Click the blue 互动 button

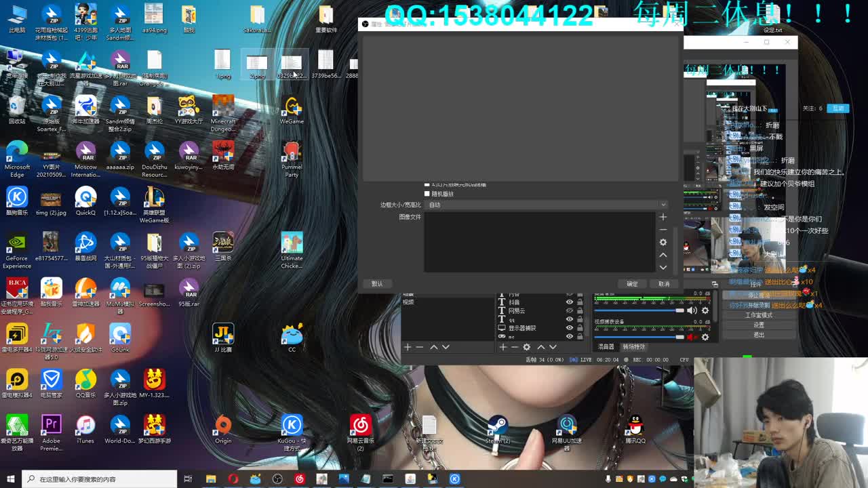pyautogui.click(x=839, y=108)
